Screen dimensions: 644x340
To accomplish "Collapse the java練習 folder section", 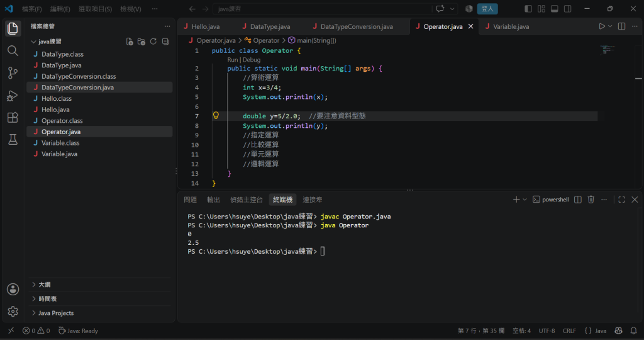I will pos(34,42).
